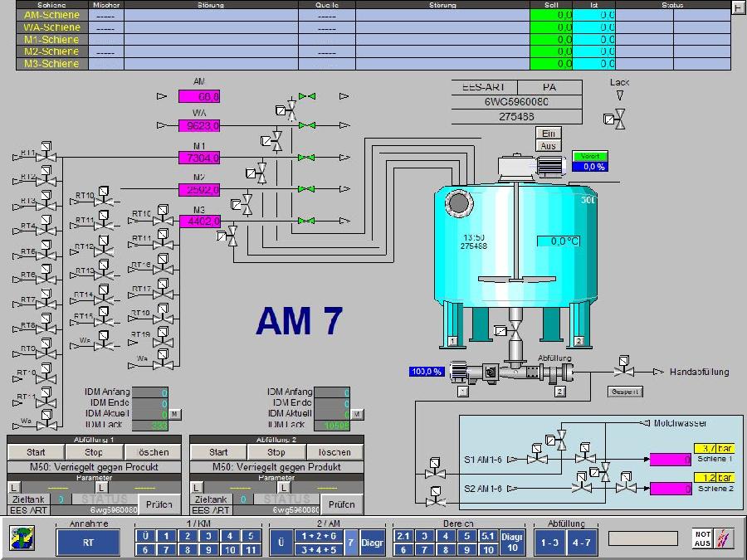Click Prüfen in the Abfüllung 2 panel
The width and height of the screenshot is (747, 560).
[342, 504]
